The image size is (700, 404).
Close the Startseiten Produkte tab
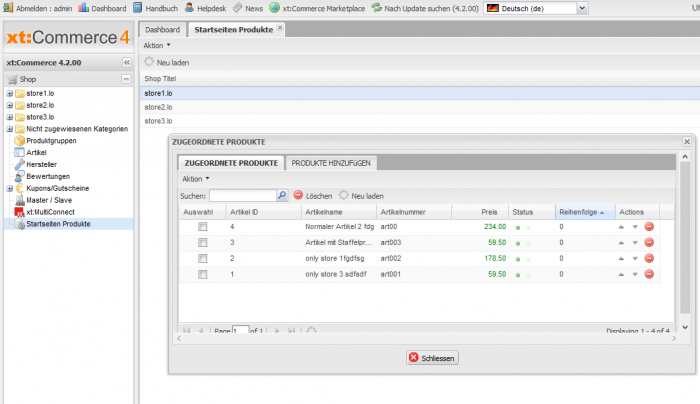tap(280, 28)
